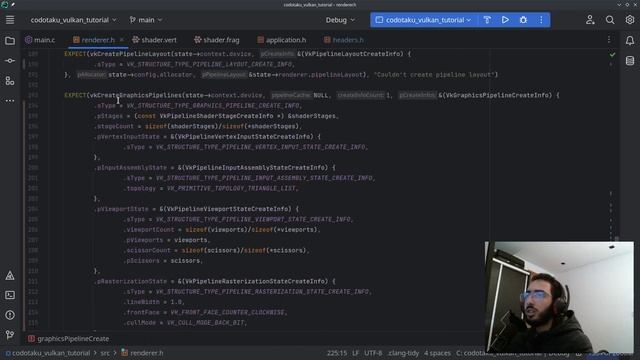Switch to the main.c tab
Image resolution: width=640 pixels, height=360 pixels.
40,40
